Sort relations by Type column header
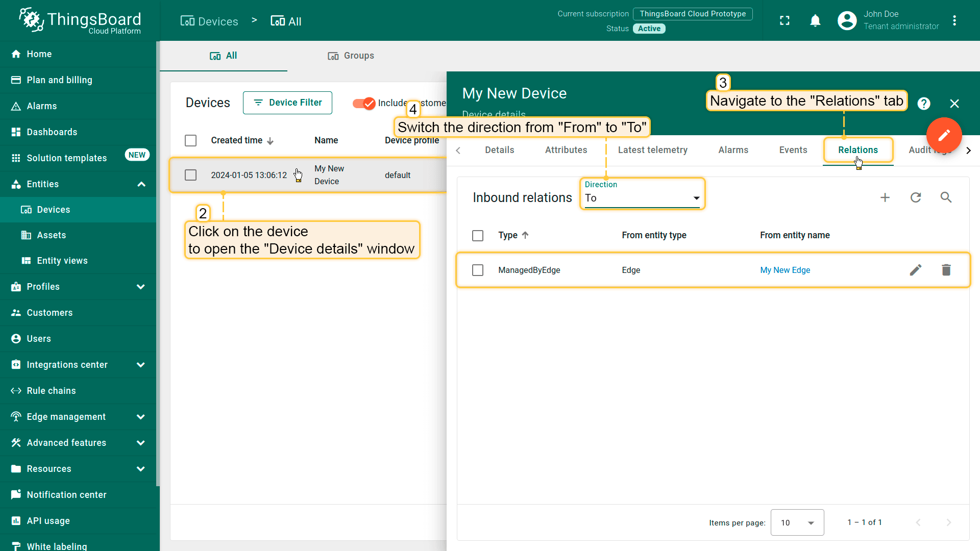This screenshot has width=980, height=551. coord(508,235)
